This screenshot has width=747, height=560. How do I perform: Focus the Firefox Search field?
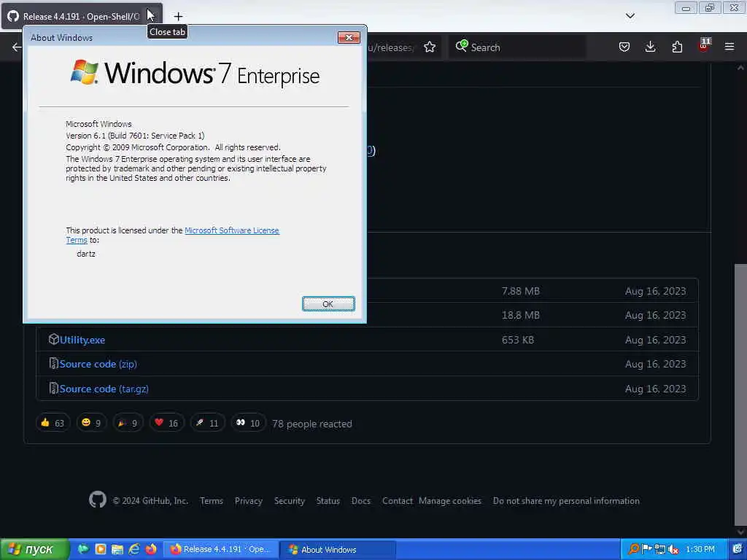517,47
